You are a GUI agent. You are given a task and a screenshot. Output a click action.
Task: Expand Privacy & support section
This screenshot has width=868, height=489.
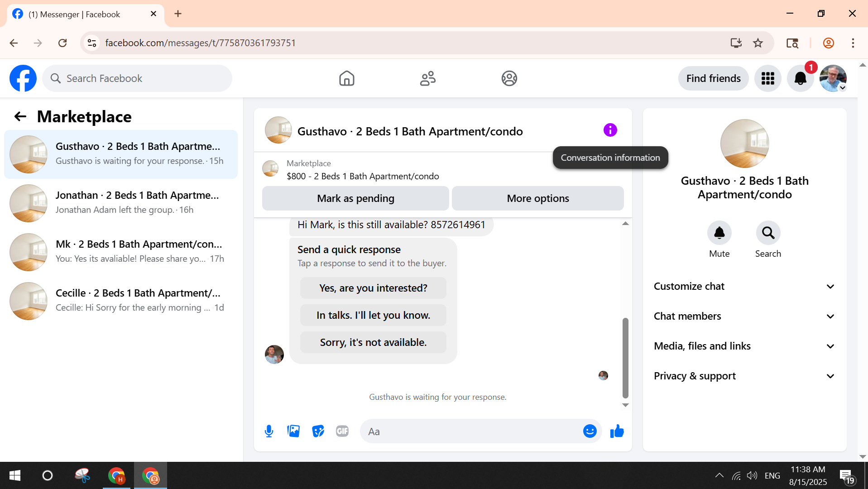coord(744,376)
